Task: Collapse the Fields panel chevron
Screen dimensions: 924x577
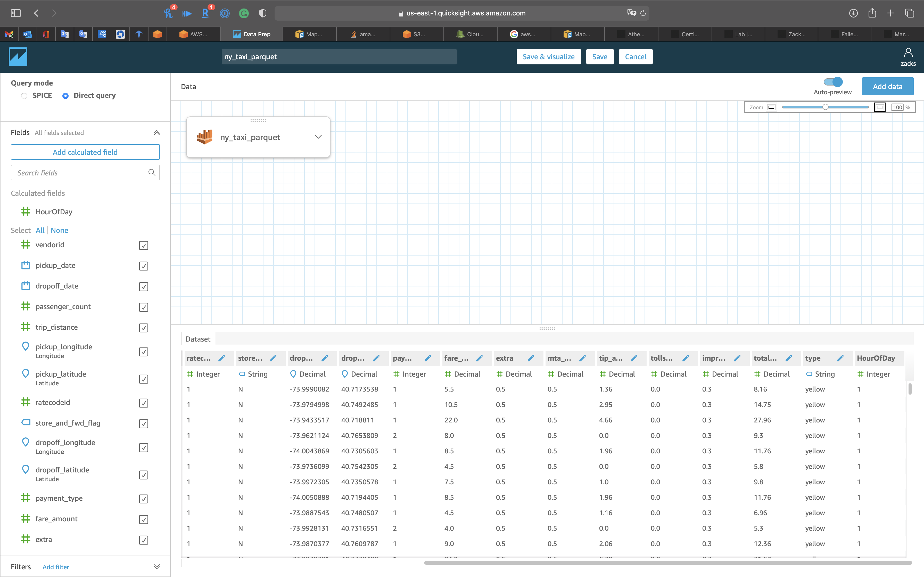Action: pos(156,133)
